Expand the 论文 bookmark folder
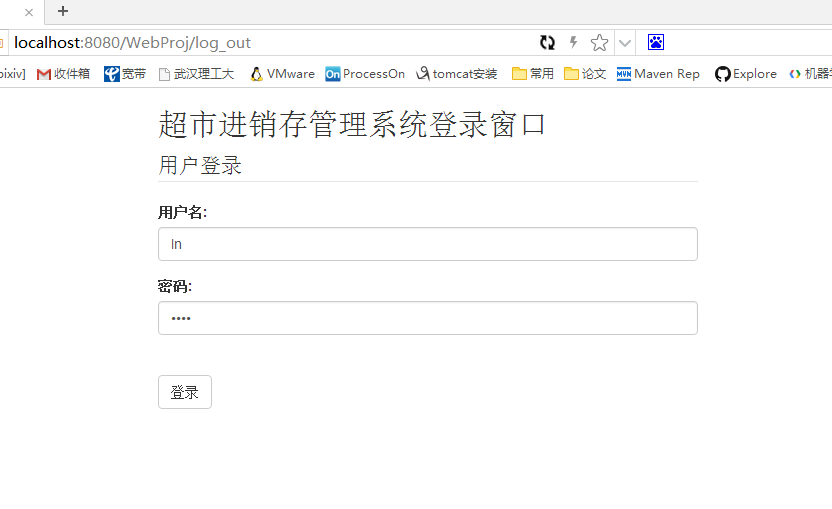Image resolution: width=832 pixels, height=509 pixels. 585,74
